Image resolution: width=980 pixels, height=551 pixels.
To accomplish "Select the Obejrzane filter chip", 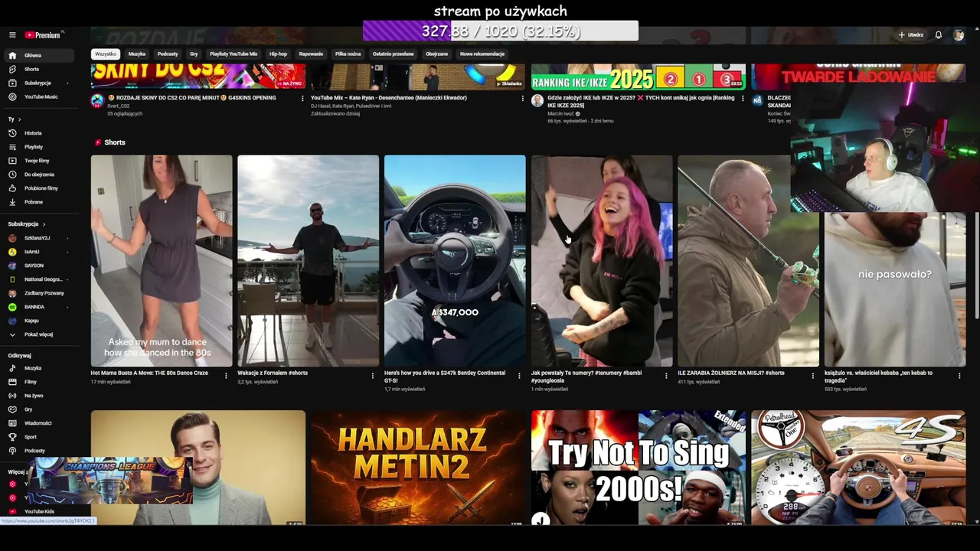I will (x=436, y=54).
